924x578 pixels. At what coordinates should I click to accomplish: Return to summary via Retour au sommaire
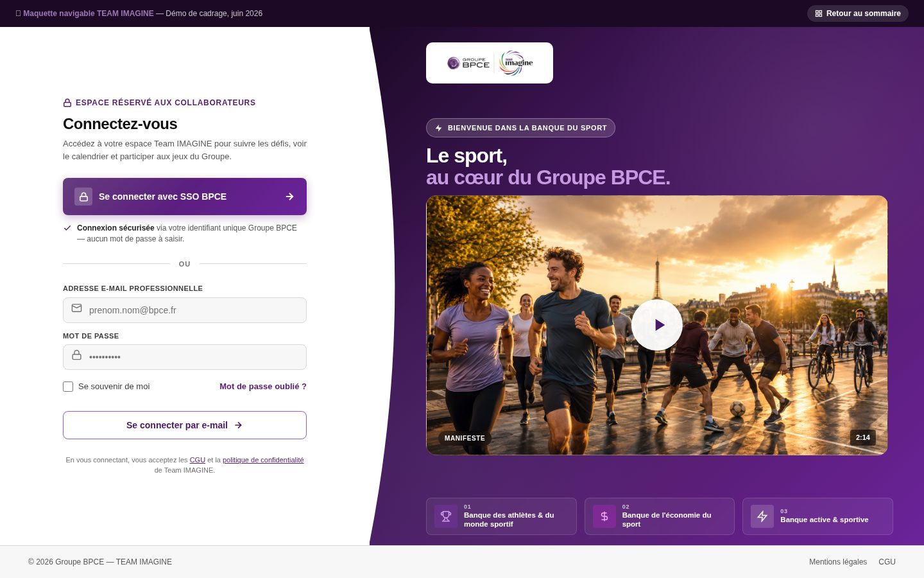[858, 13]
